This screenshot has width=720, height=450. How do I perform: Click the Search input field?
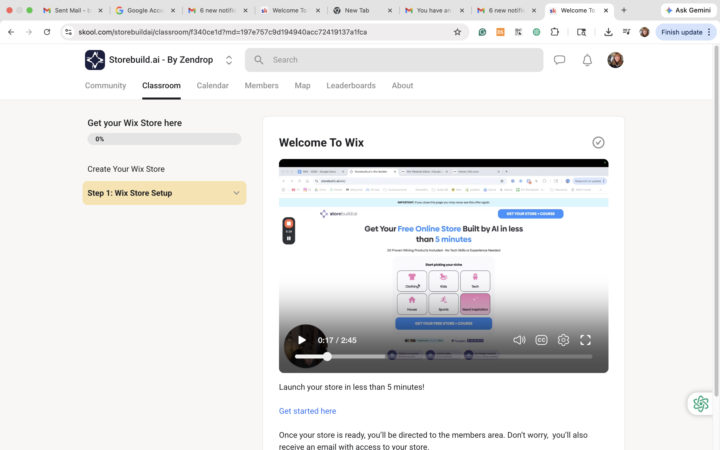394,60
